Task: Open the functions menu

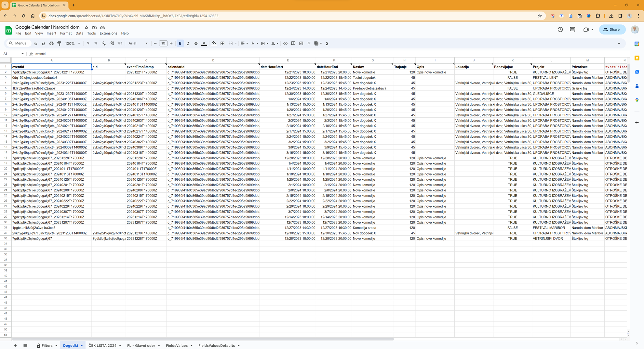Action: point(327,44)
